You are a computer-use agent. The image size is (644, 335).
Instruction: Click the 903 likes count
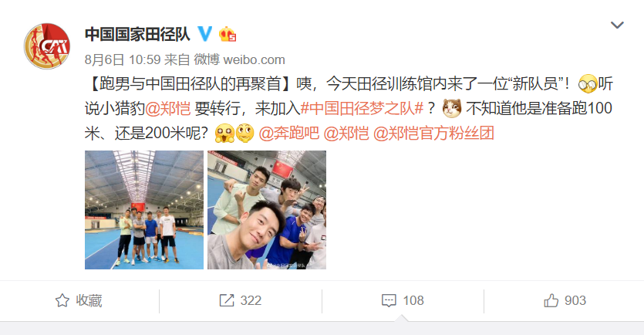pos(575,300)
